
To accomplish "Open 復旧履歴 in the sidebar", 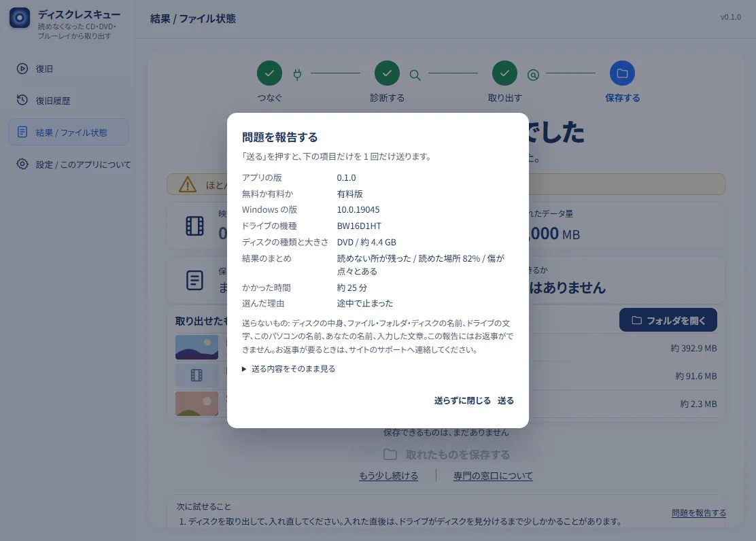I will pyautogui.click(x=69, y=101).
